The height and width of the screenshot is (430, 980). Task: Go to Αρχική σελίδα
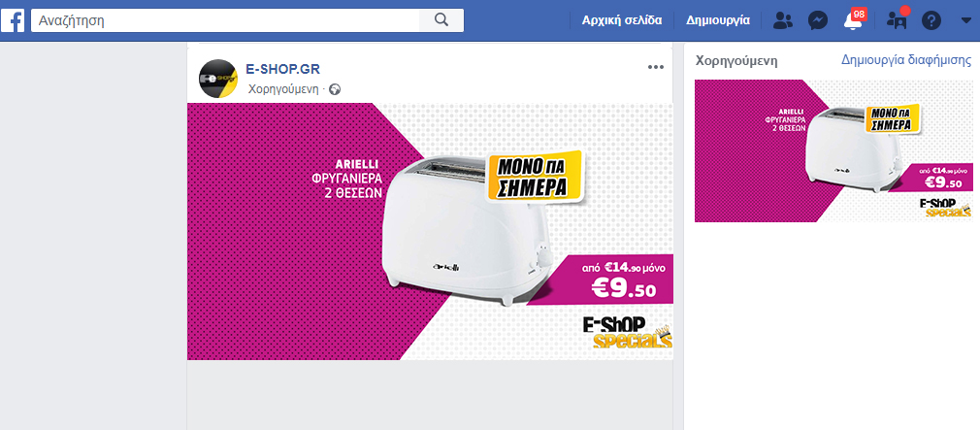[622, 20]
